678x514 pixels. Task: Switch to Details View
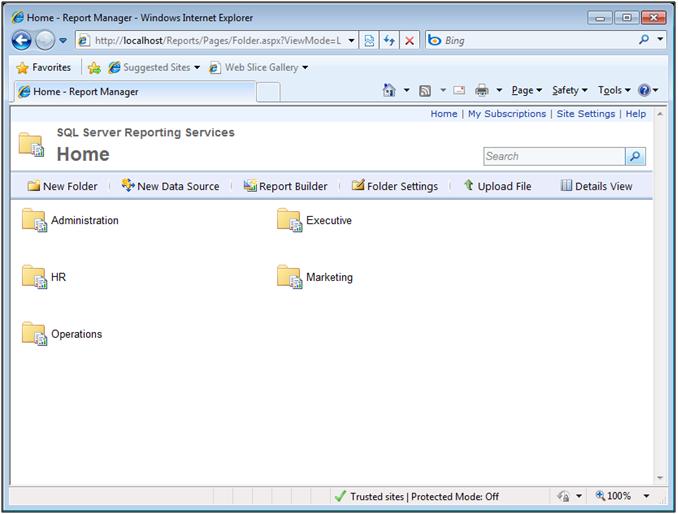pos(596,186)
